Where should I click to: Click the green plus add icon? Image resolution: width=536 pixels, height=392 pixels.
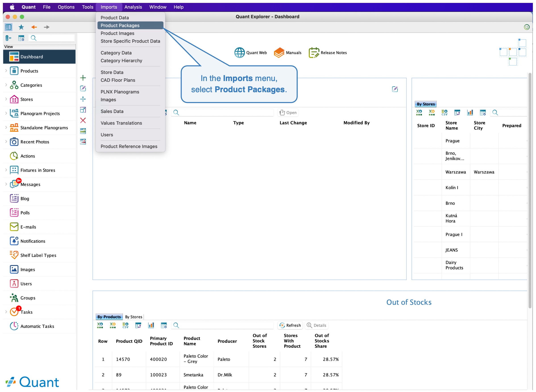83,78
